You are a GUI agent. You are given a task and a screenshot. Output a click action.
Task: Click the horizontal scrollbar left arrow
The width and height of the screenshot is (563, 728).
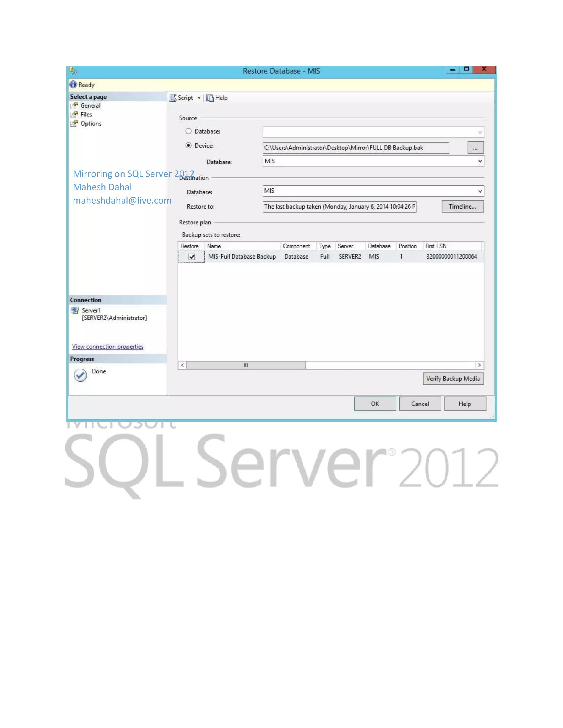(182, 365)
